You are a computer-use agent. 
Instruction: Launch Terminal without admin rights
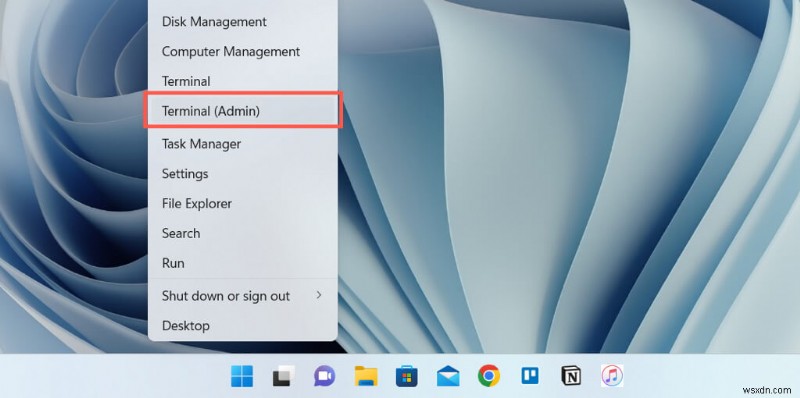pyautogui.click(x=243, y=81)
